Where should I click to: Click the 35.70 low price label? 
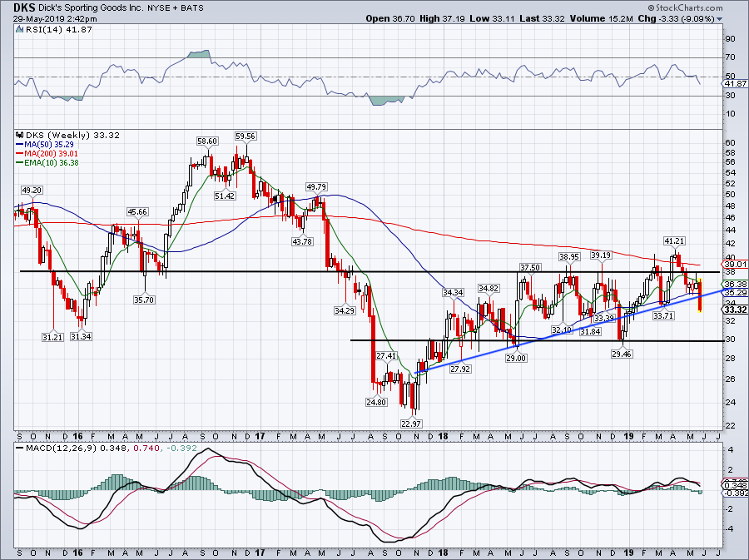(x=144, y=300)
